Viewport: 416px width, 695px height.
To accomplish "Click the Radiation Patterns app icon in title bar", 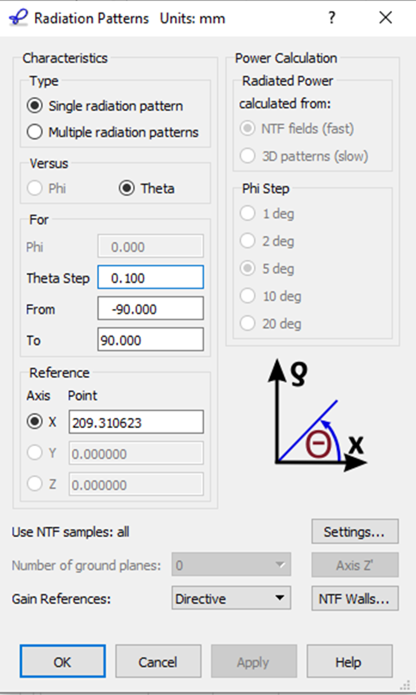I will [19, 19].
